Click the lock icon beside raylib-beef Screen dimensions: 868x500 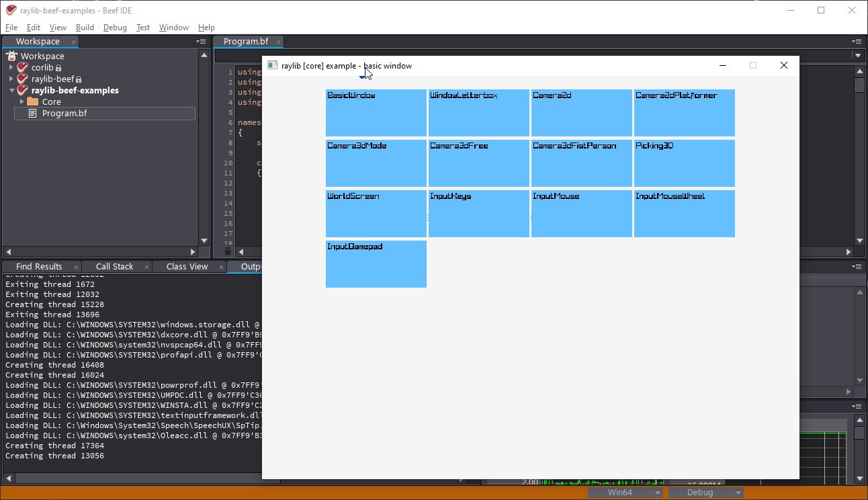(x=79, y=79)
